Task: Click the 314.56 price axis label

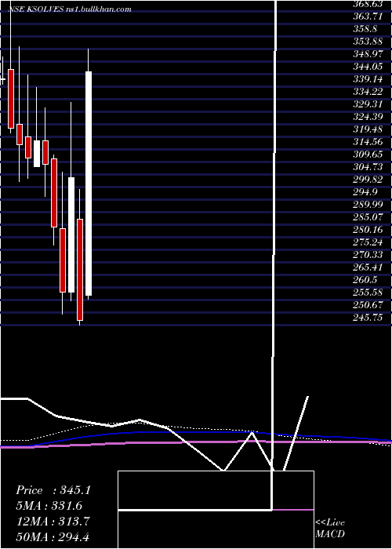Action: pyautogui.click(x=368, y=142)
